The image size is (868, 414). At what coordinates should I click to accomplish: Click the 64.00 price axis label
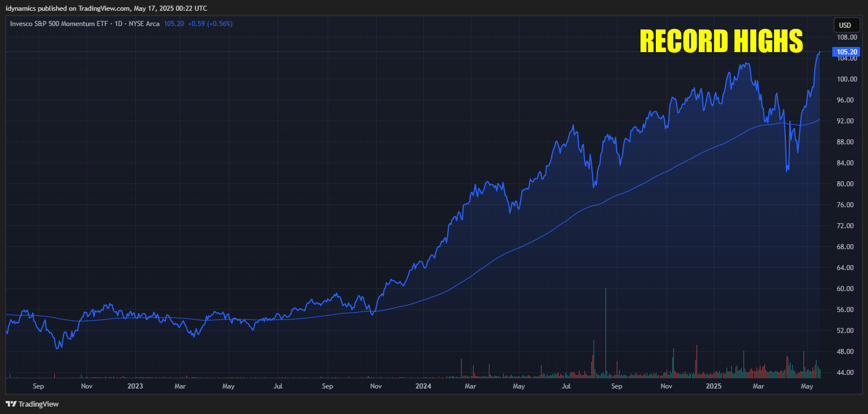[x=845, y=268]
